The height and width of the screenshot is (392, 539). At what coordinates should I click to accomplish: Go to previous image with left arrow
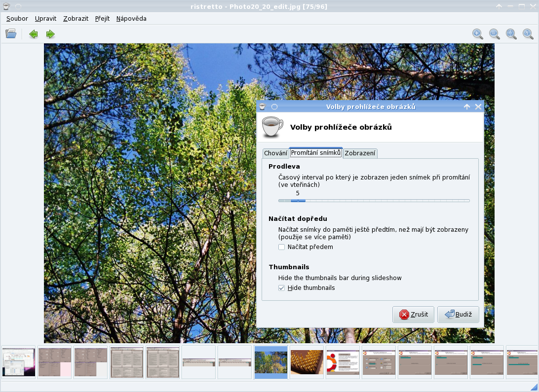(34, 34)
